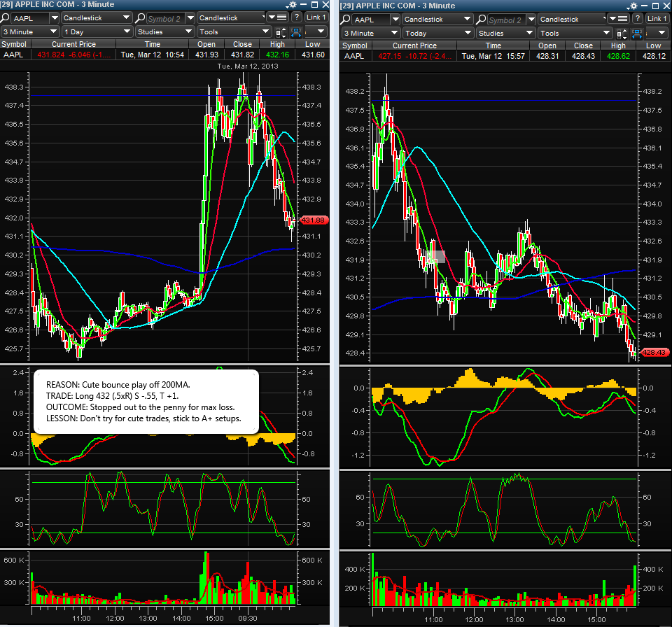Screen dimensions: 672x627
Task: Click the vertical scale adjust icon in right chart
Action: 622,34
